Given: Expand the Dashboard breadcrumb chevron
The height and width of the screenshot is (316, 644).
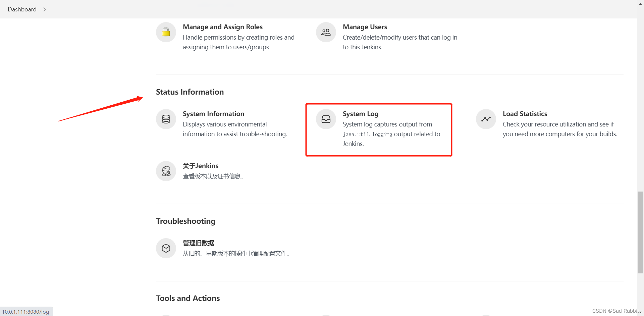Looking at the screenshot, I should pyautogui.click(x=45, y=9).
